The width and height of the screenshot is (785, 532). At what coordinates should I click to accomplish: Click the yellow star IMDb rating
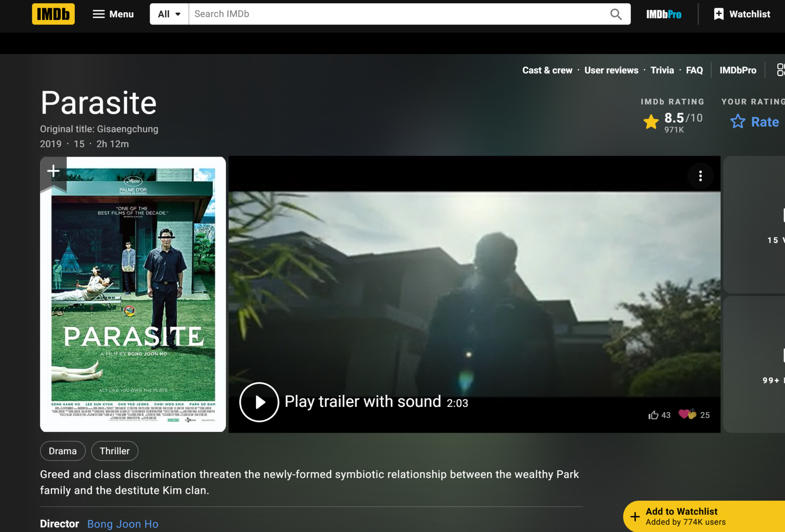[651, 122]
